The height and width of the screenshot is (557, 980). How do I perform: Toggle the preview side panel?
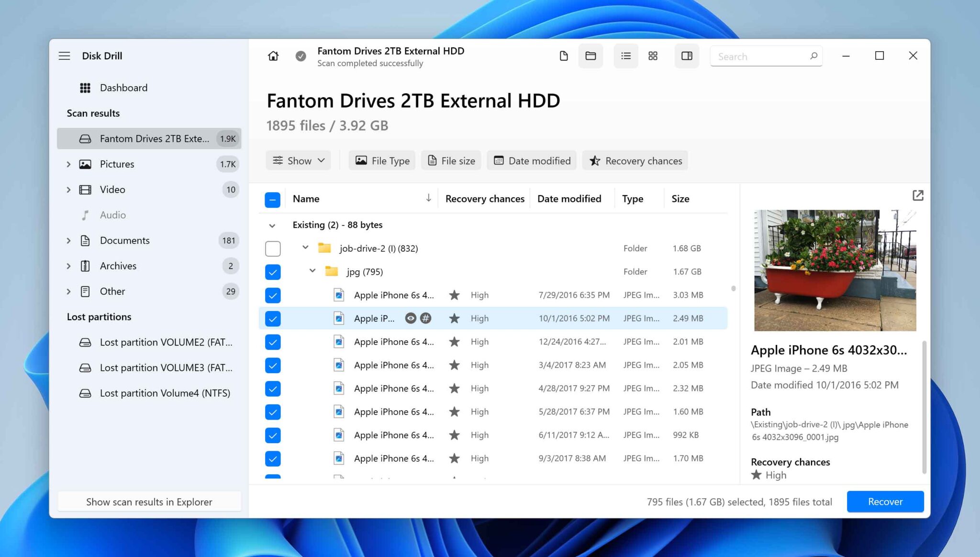click(x=686, y=56)
